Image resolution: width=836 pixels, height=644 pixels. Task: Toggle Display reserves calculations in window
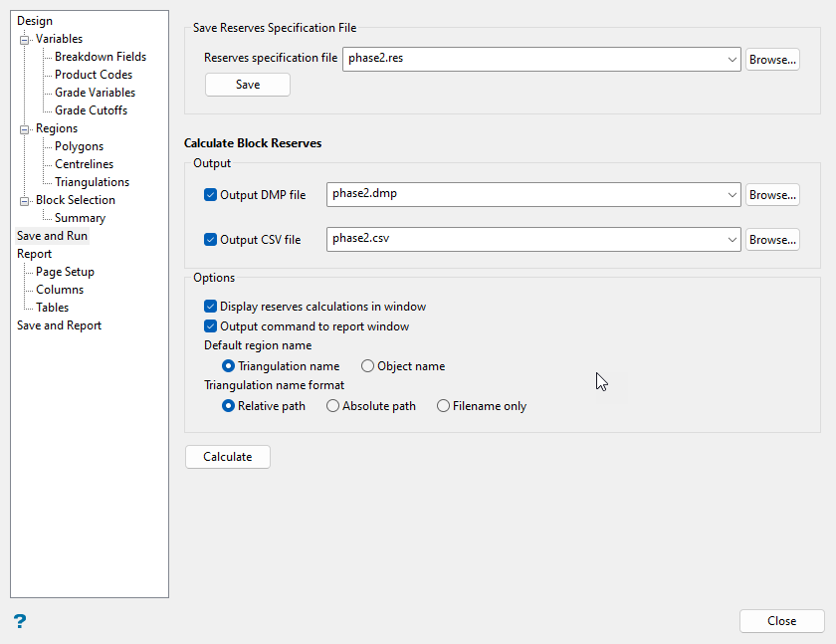(210, 307)
